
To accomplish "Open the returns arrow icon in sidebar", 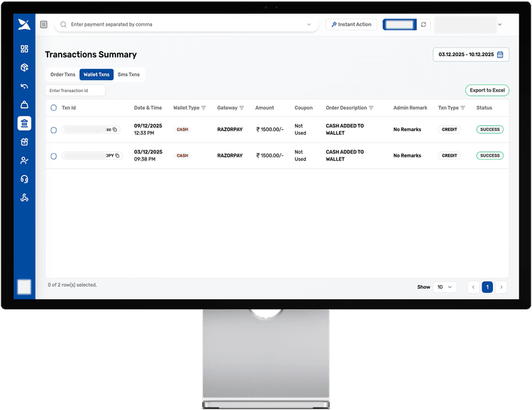I will [24, 87].
